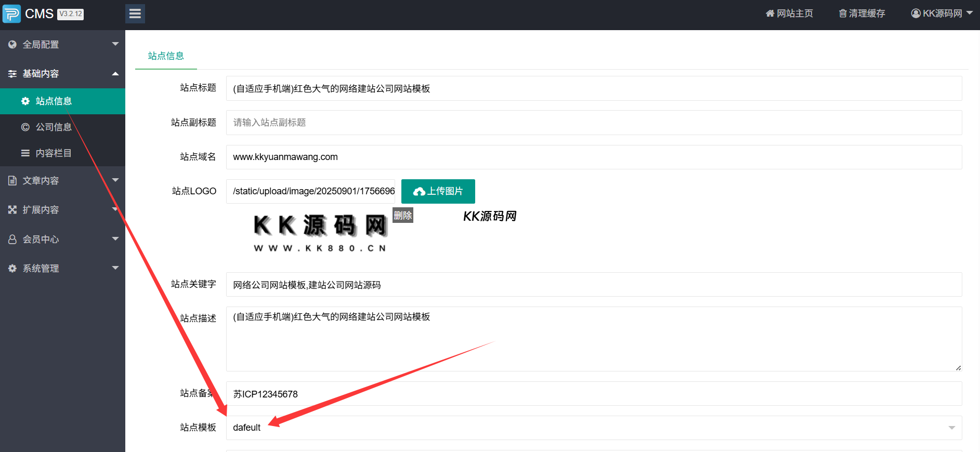
Task: Click the cloud upload icon in 上传图片
Action: point(419,192)
